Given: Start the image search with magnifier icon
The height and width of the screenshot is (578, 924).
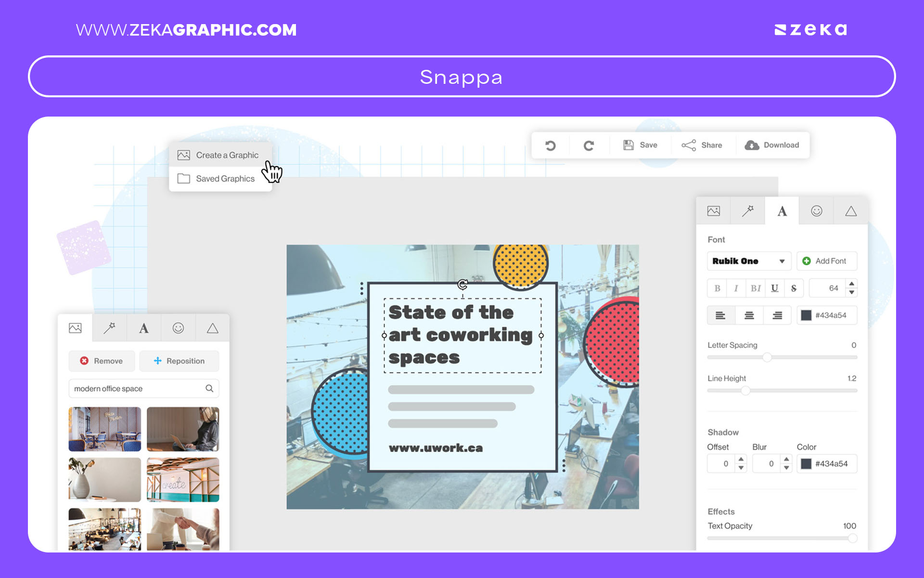Looking at the screenshot, I should pos(209,388).
